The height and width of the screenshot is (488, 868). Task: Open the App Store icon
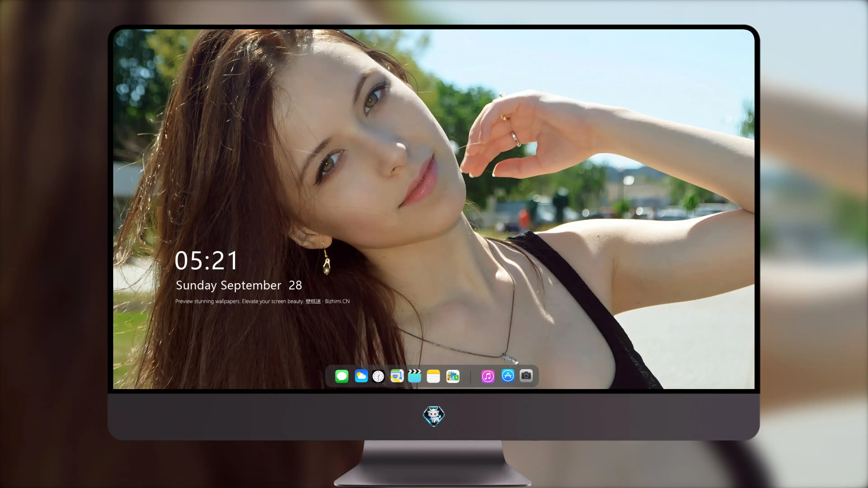pyautogui.click(x=508, y=375)
